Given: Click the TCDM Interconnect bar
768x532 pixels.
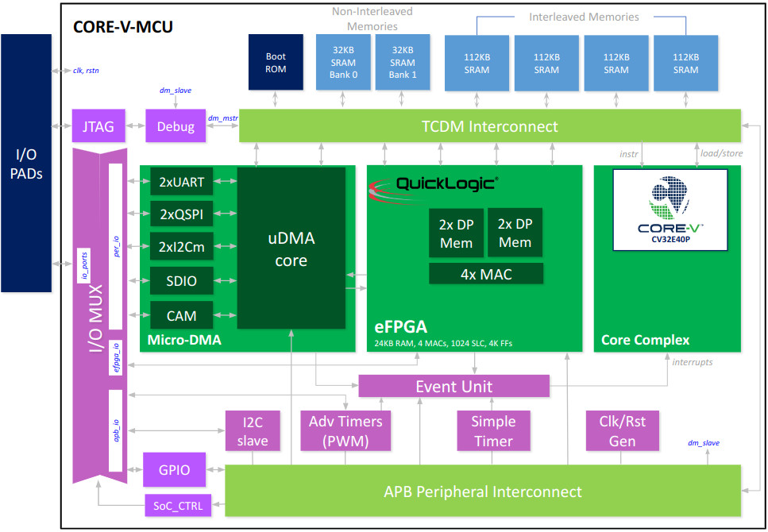Looking at the screenshot, I should coord(489,126).
